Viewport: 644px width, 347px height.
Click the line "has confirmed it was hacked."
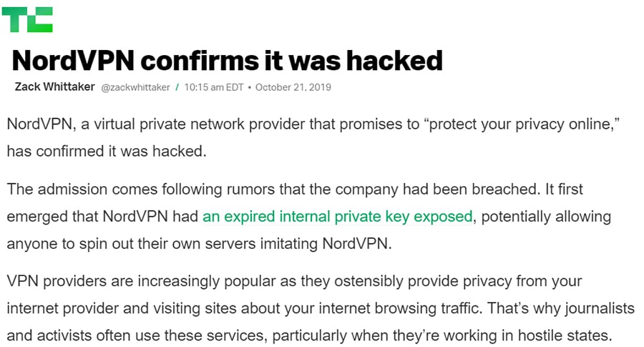(x=107, y=151)
